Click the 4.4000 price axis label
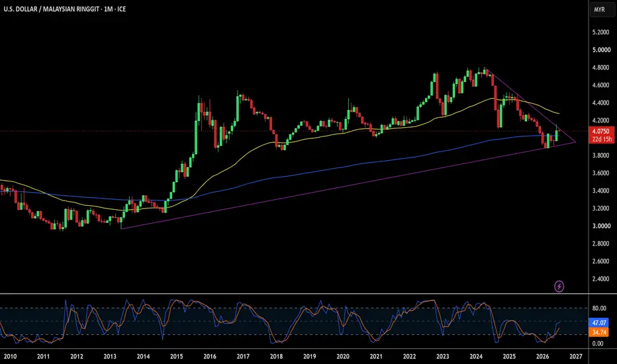The width and height of the screenshot is (617, 364). pyautogui.click(x=601, y=103)
